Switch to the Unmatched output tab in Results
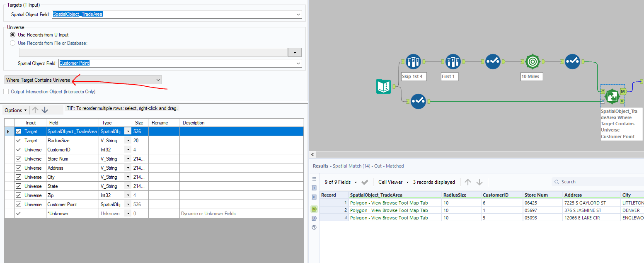 [314, 218]
